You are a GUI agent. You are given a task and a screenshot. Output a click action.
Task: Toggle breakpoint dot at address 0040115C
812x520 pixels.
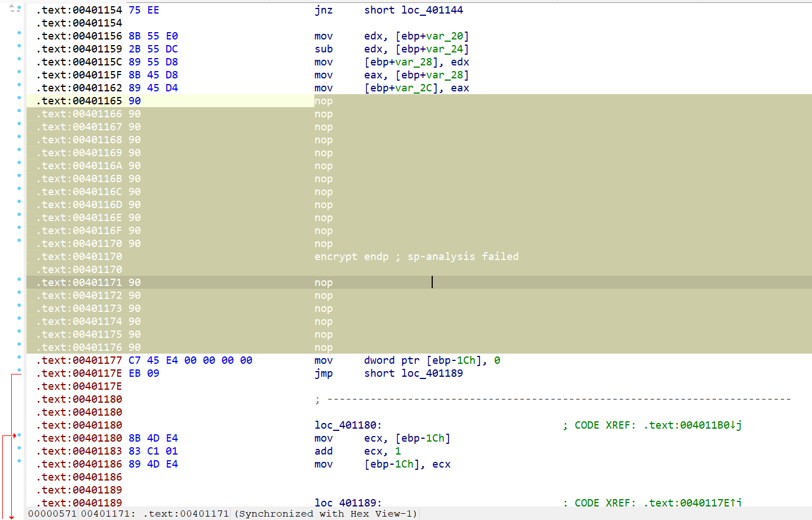[x=19, y=59]
